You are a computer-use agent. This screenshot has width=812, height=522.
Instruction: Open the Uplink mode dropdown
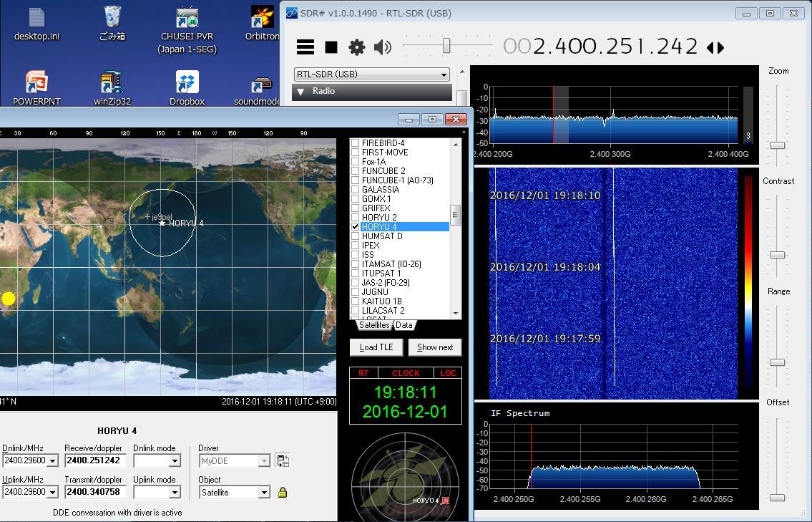point(175,493)
